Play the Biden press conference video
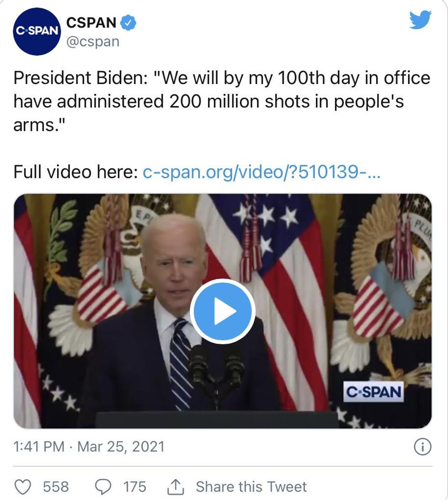The width and height of the screenshot is (448, 500). pyautogui.click(x=222, y=311)
